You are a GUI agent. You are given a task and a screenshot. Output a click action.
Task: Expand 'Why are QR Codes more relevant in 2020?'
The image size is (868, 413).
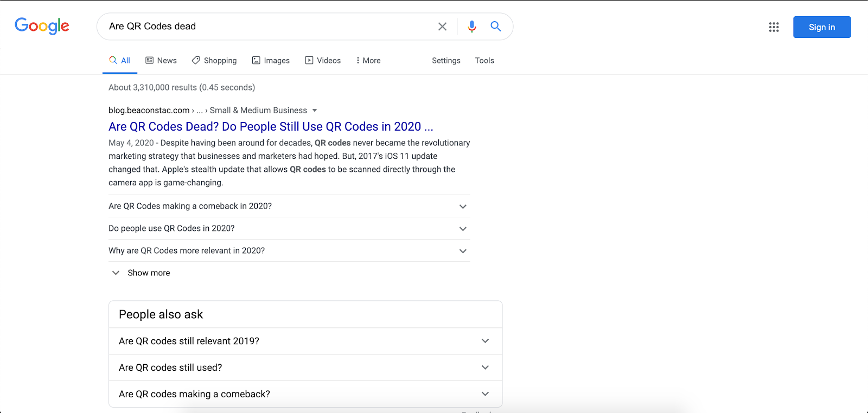tap(289, 250)
